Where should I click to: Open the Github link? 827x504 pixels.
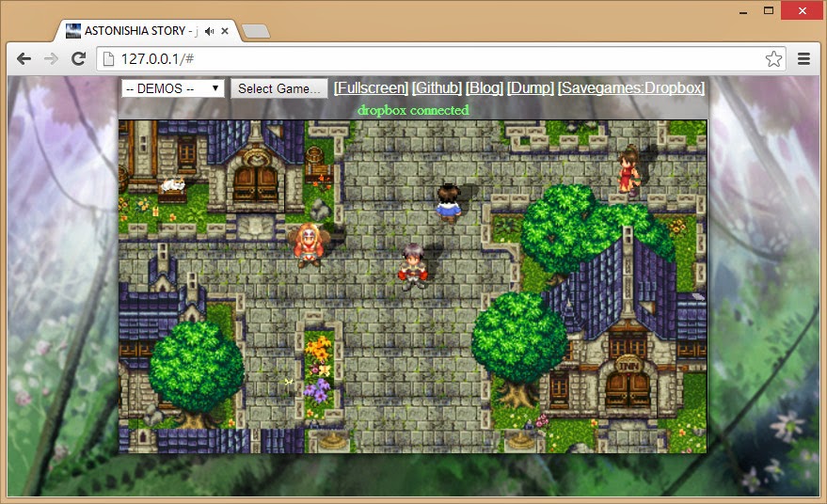coord(437,87)
